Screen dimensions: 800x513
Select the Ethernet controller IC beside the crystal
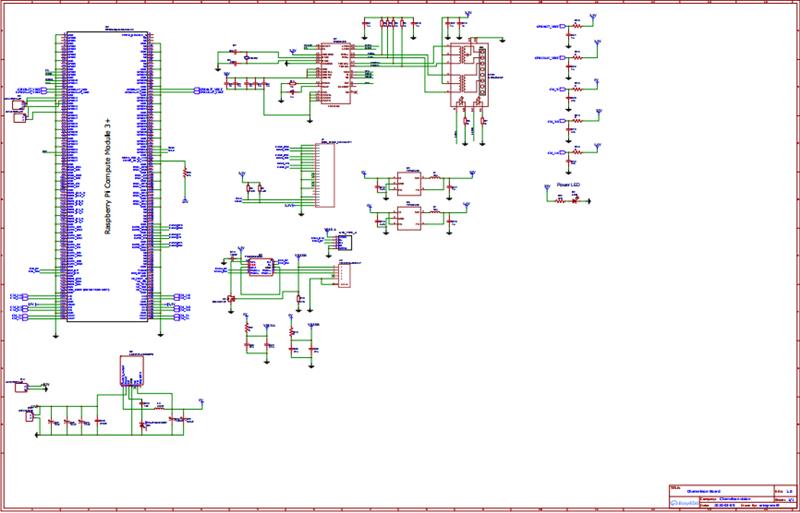point(335,74)
